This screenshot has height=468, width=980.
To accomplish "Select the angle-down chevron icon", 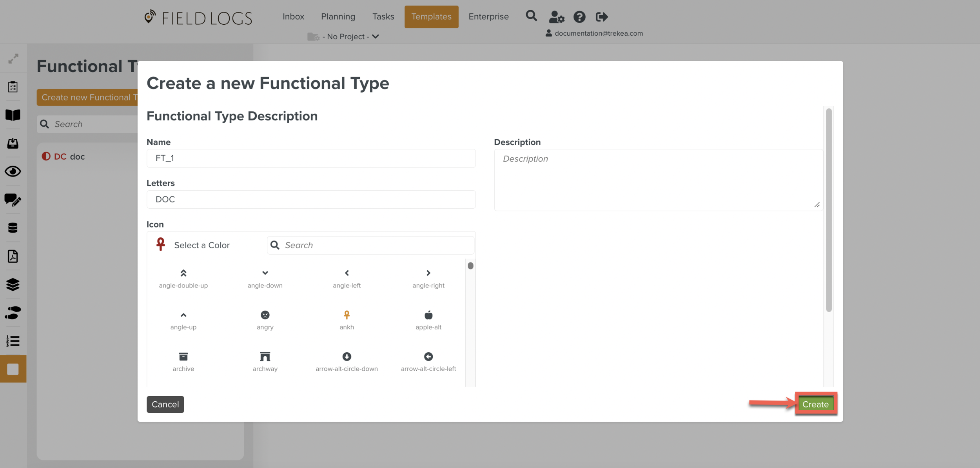I will pyautogui.click(x=265, y=273).
